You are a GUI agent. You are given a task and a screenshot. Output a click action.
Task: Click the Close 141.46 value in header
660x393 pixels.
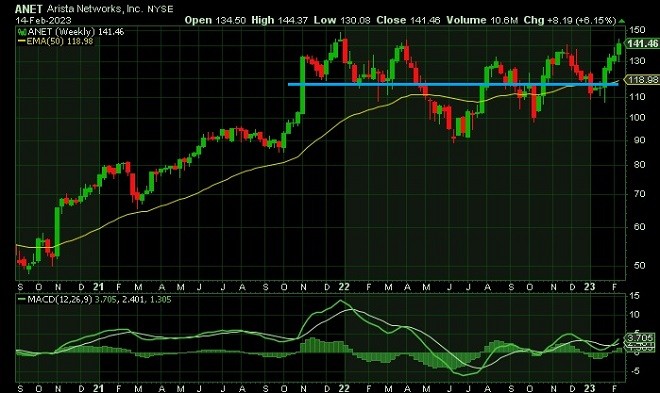(x=408, y=20)
